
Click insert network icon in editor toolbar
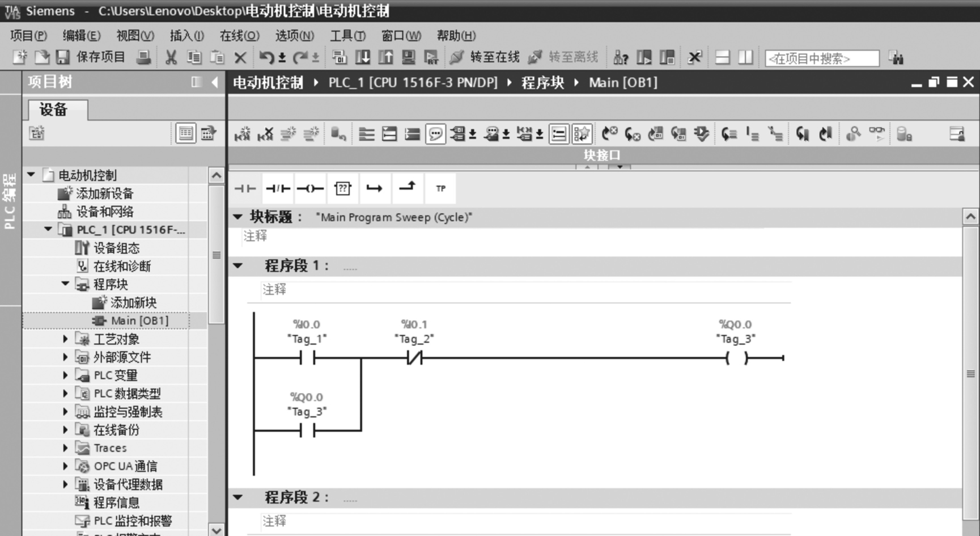[243, 134]
